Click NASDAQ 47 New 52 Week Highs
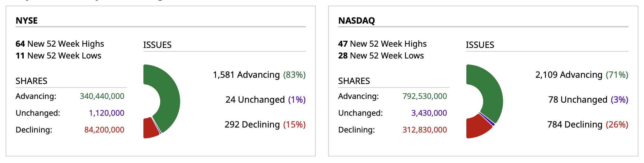 pos(382,44)
